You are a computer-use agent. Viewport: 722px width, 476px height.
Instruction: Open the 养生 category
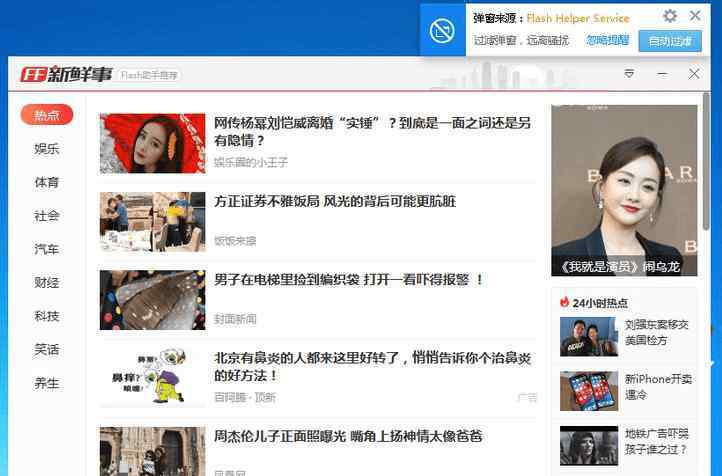click(47, 383)
